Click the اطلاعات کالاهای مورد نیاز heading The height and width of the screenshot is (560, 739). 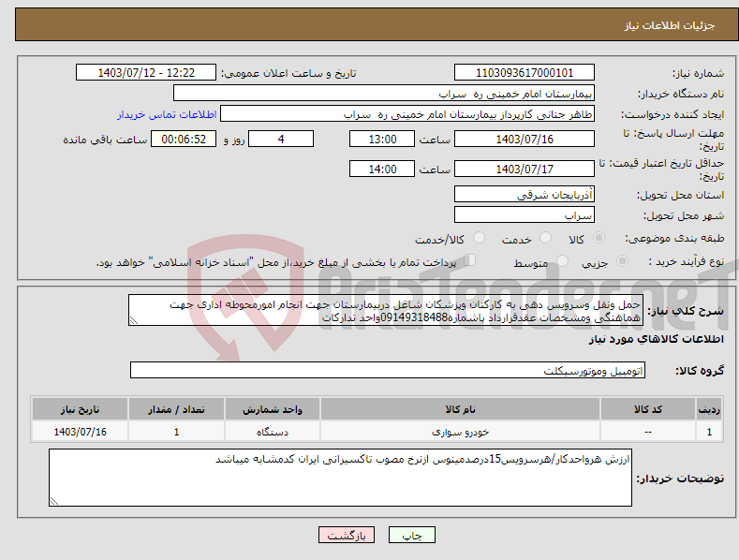click(656, 339)
